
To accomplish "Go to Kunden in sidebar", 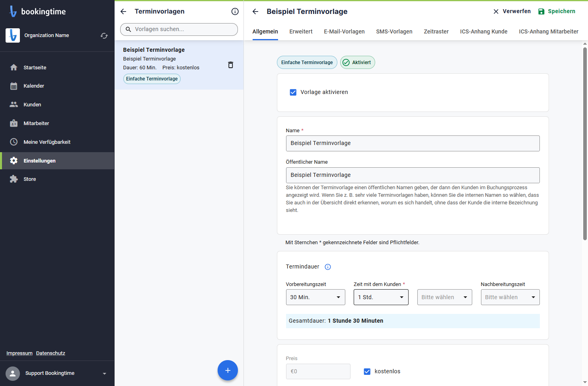I will pyautogui.click(x=57, y=104).
